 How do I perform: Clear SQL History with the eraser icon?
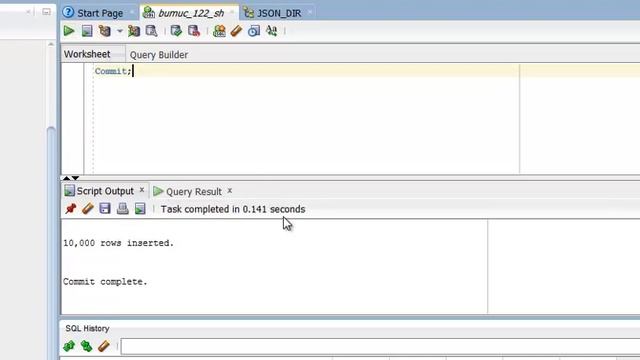104,346
